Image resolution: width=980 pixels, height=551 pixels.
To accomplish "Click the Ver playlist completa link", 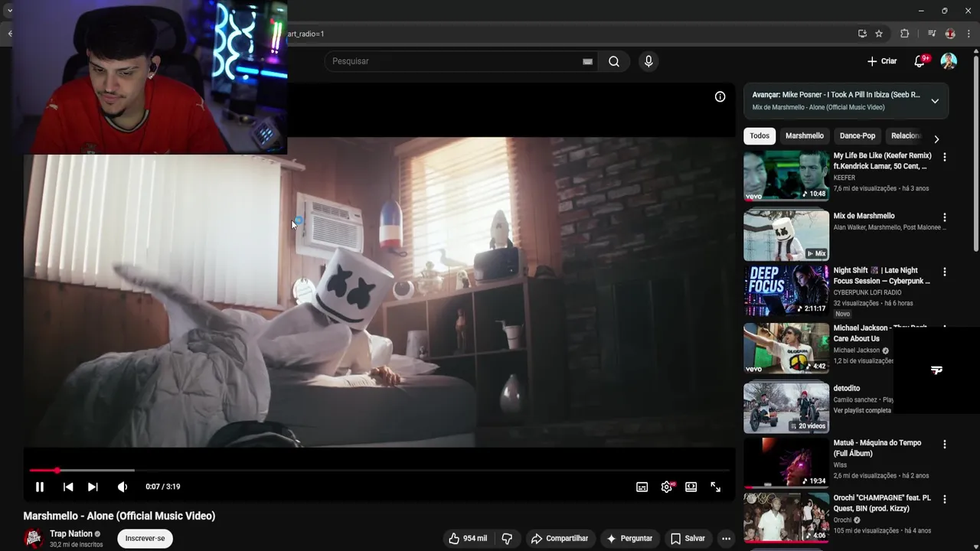I will [x=862, y=410].
